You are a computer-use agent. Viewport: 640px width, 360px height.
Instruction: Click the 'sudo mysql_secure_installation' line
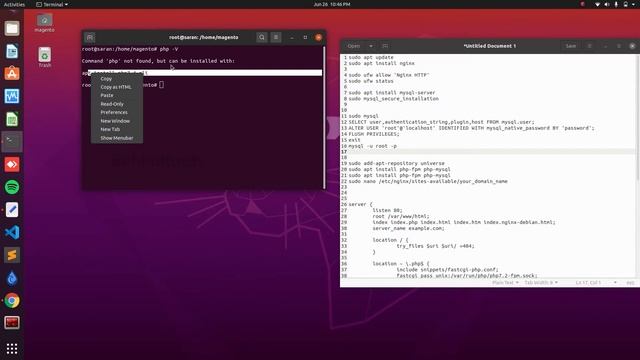click(x=393, y=99)
